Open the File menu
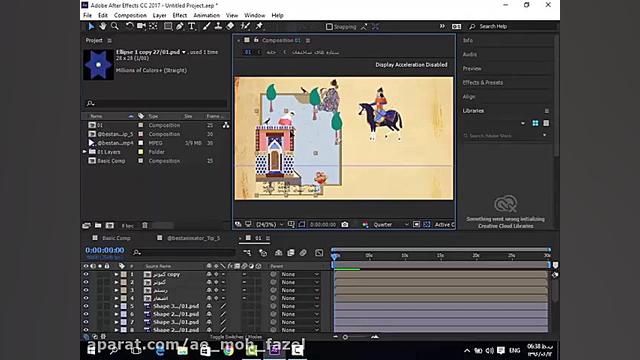640x360 pixels. [x=87, y=15]
